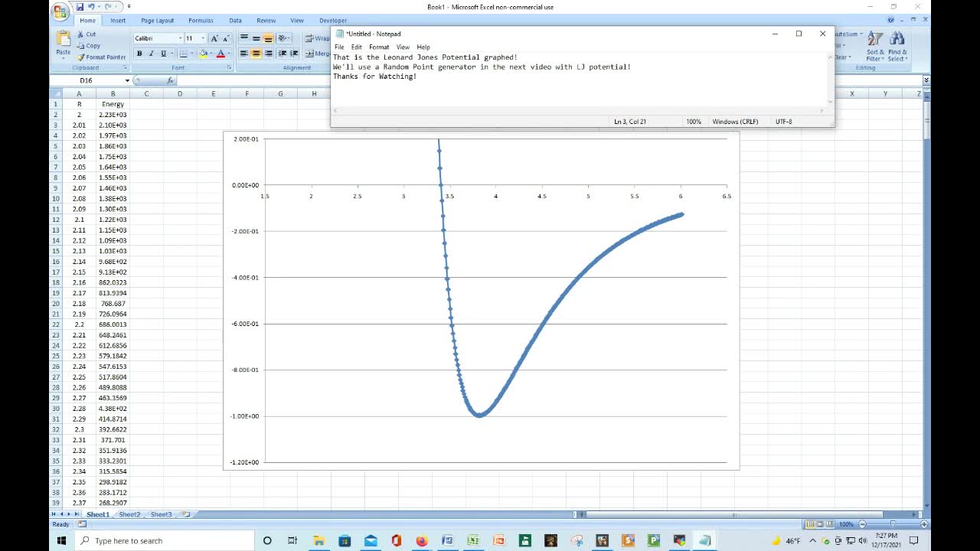Click the Paste clipboard icon
The image size is (980, 551).
click(x=64, y=40)
